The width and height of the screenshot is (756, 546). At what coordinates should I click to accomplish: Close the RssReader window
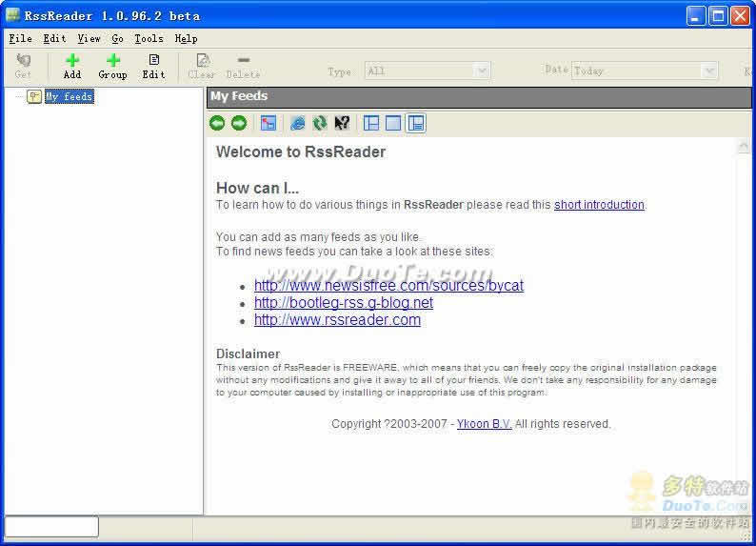[740, 16]
